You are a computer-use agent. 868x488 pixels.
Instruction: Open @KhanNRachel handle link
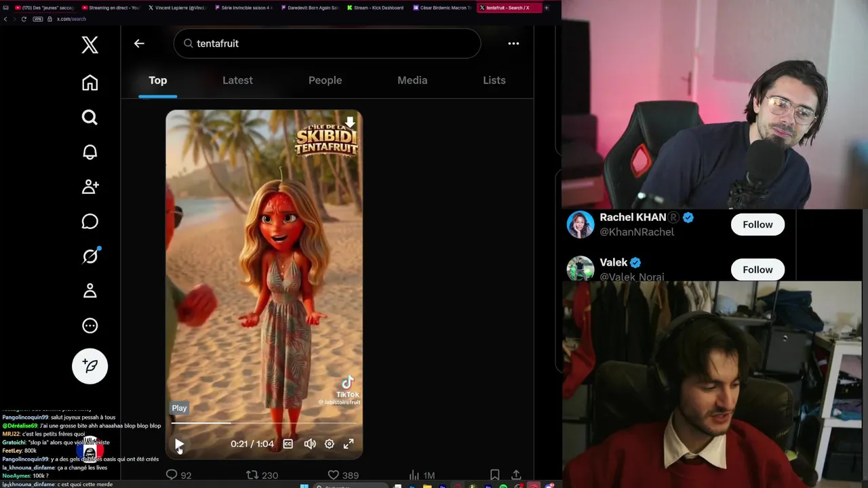637,232
